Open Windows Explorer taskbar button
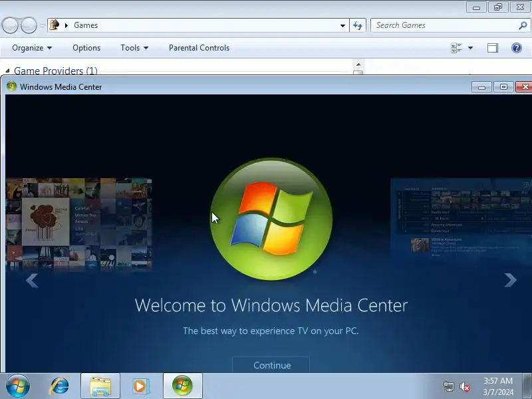Image resolution: width=532 pixels, height=399 pixels. pos(100,386)
